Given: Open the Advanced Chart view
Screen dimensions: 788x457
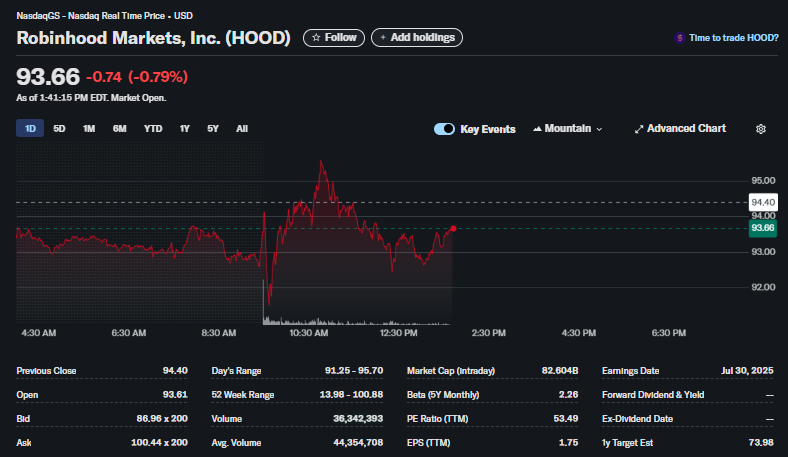Looking at the screenshot, I should [680, 129].
